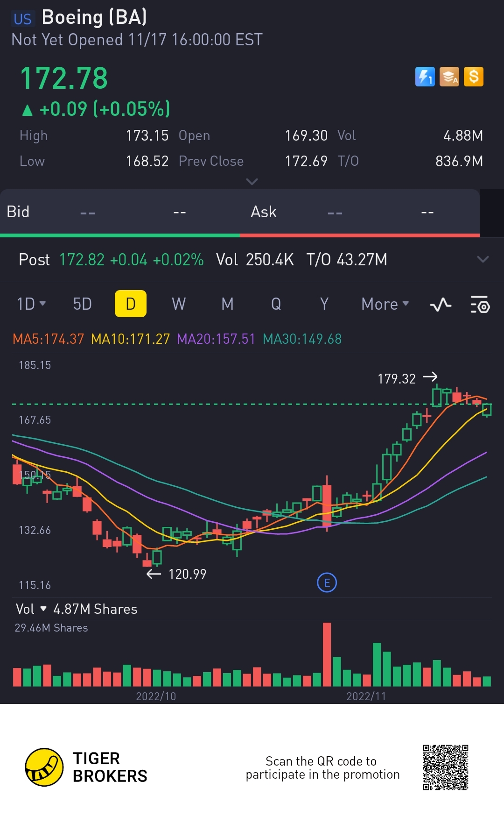Tap the Post price 172.82

pyautogui.click(x=82, y=259)
